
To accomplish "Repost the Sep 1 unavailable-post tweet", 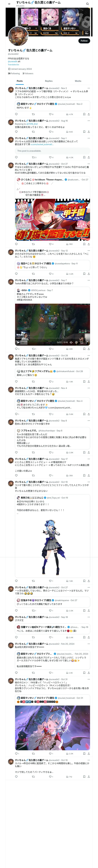I will pos(33,157).
